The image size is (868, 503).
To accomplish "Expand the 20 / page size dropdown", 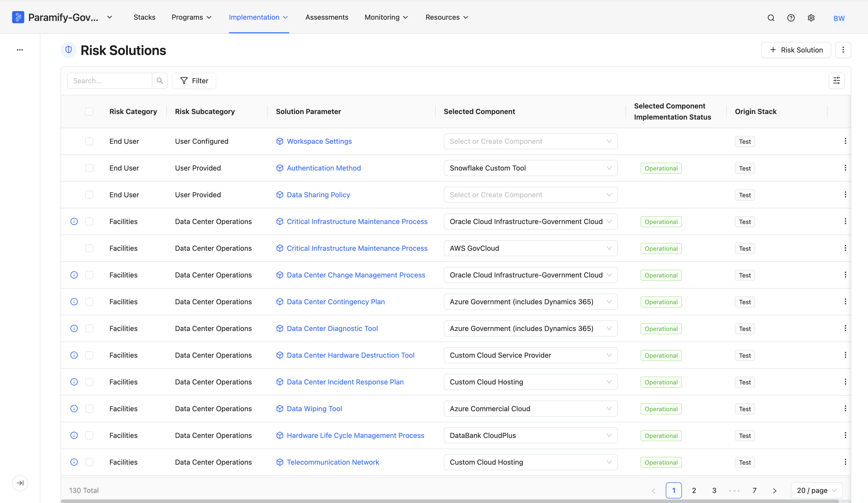I will pyautogui.click(x=816, y=490).
